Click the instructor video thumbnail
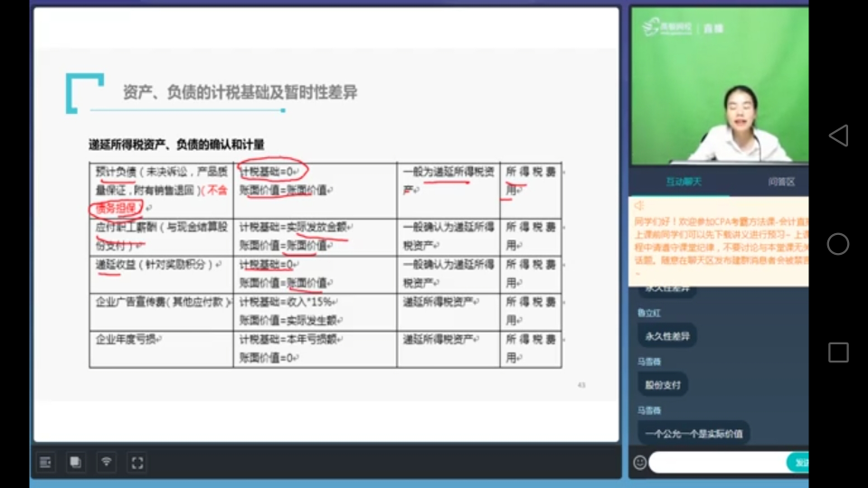 coord(720,86)
